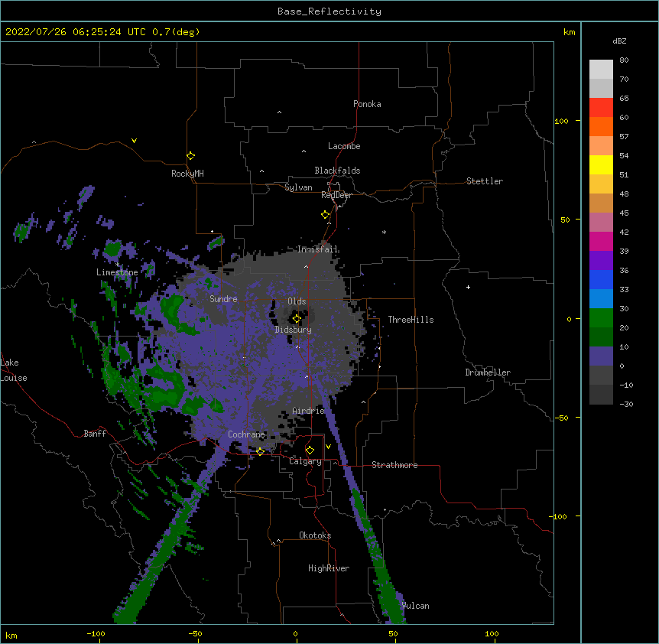The width and height of the screenshot is (659, 644).
Task: Click the Calgary city label
Action: [306, 461]
